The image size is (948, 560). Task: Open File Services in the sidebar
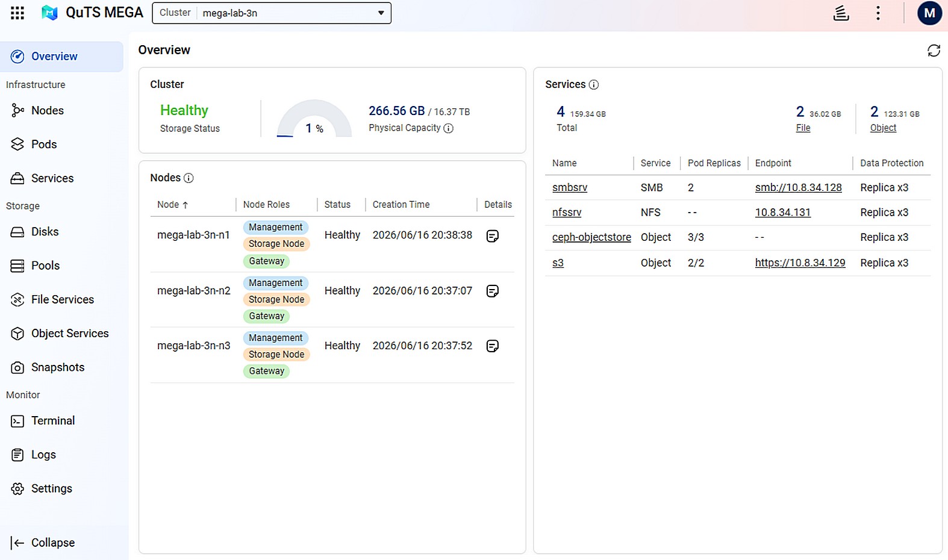pos(61,299)
